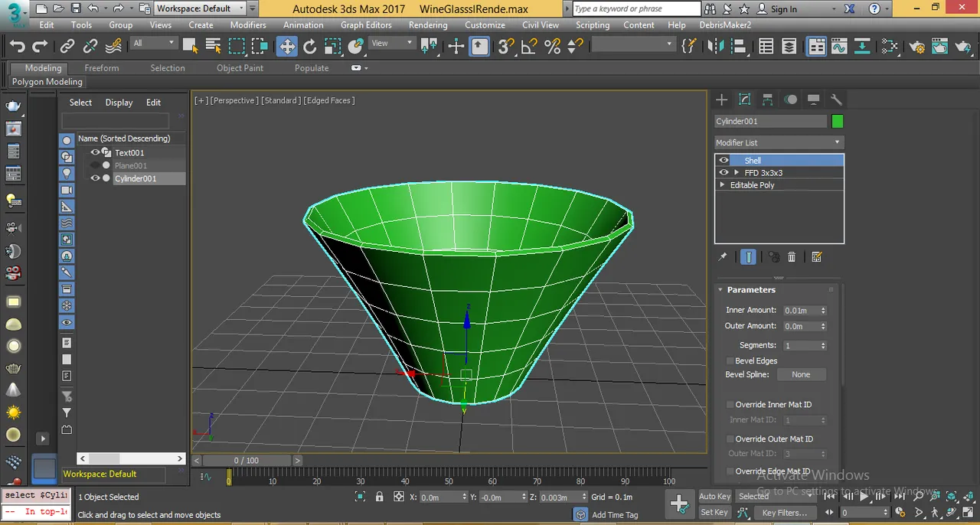Enable Override Outer Mat ID checkbox

(730, 439)
